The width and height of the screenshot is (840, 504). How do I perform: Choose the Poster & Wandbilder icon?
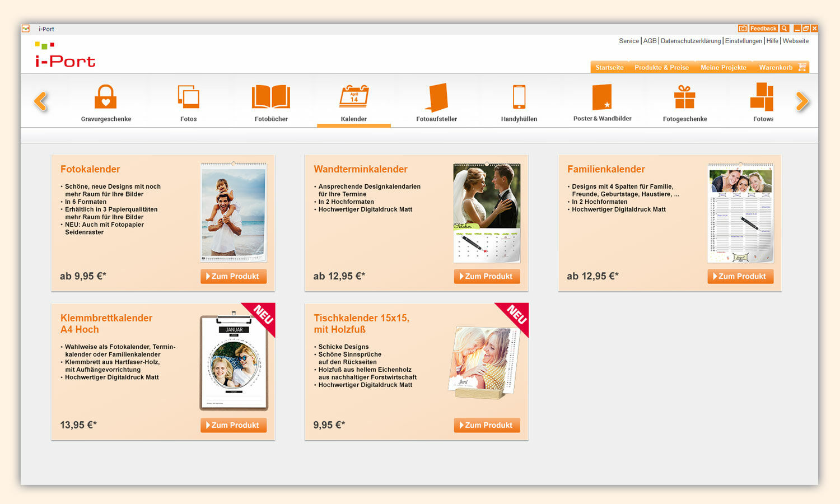click(x=602, y=97)
